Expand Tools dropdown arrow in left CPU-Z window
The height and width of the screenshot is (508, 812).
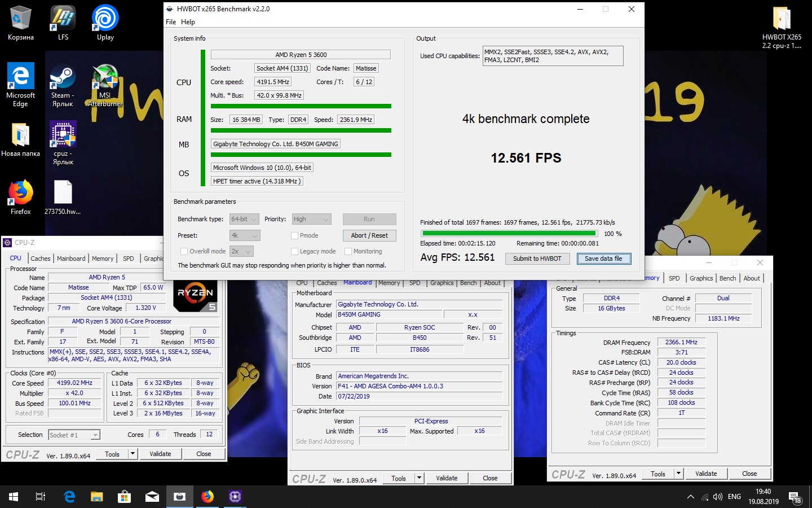pyautogui.click(x=133, y=454)
